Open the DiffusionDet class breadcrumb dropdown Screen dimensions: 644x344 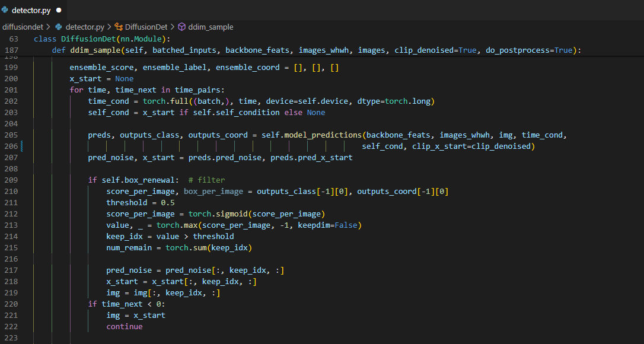click(x=146, y=27)
